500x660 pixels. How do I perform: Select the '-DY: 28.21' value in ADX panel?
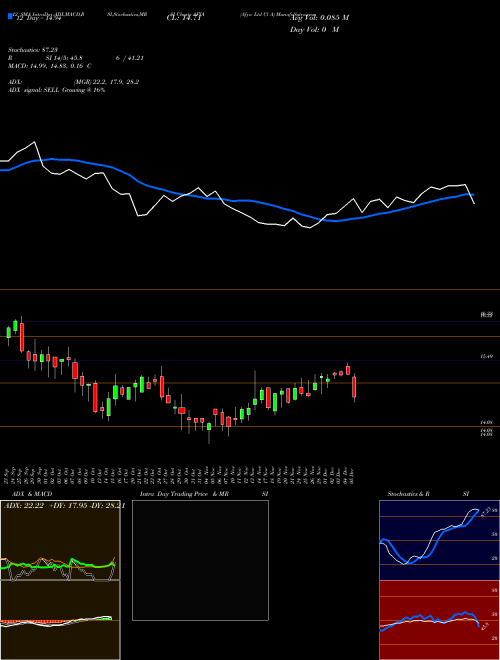pyautogui.click(x=107, y=506)
